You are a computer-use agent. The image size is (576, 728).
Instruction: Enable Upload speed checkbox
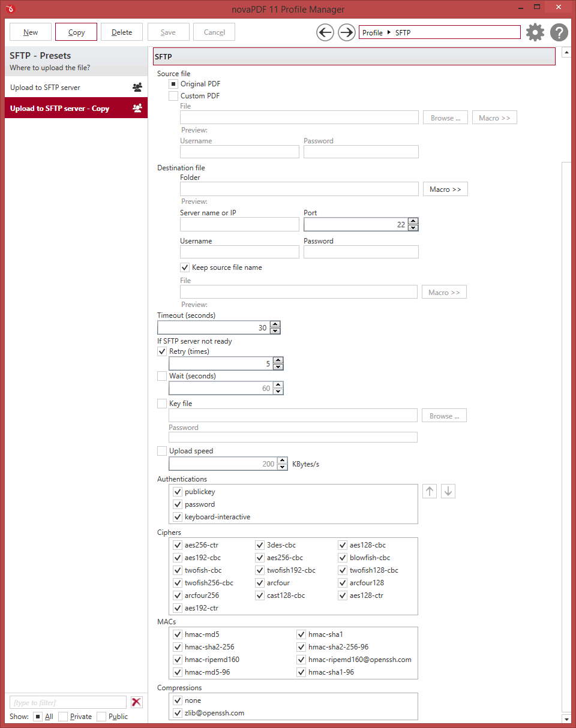[x=162, y=451]
